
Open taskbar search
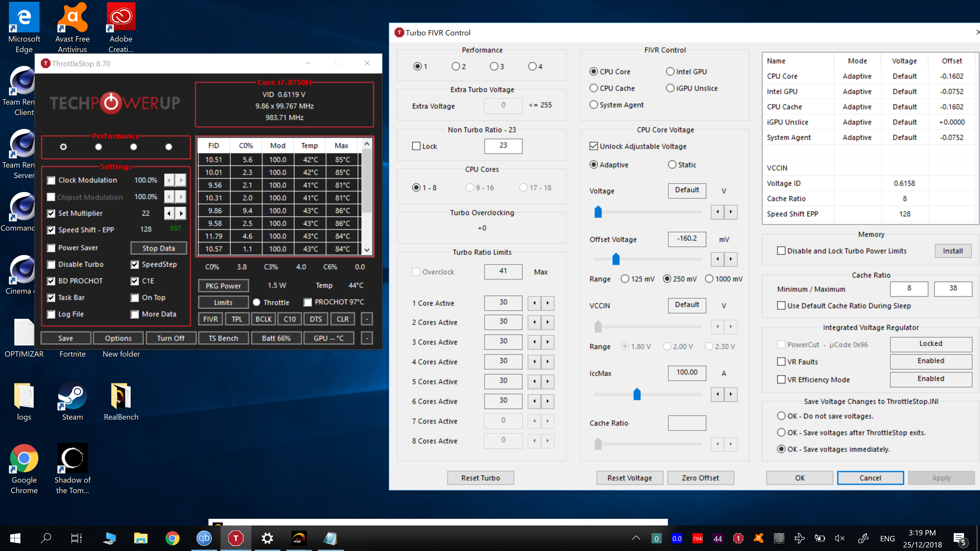(x=46, y=538)
